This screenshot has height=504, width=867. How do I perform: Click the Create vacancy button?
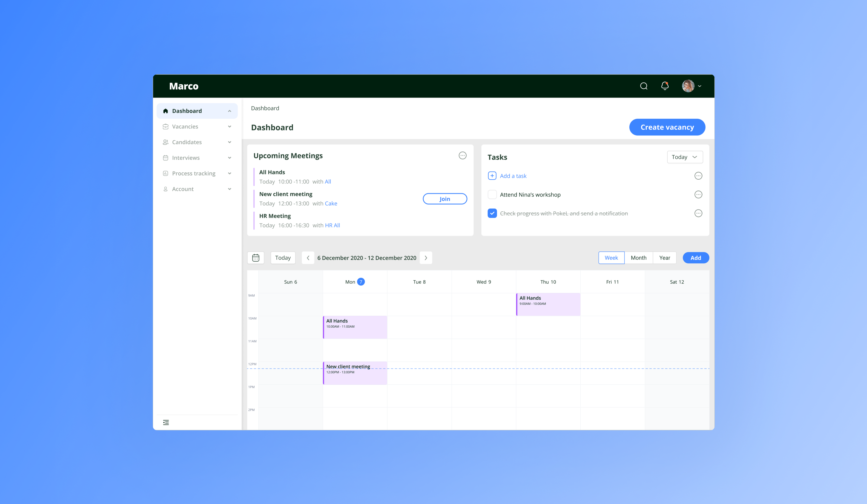coord(667,127)
